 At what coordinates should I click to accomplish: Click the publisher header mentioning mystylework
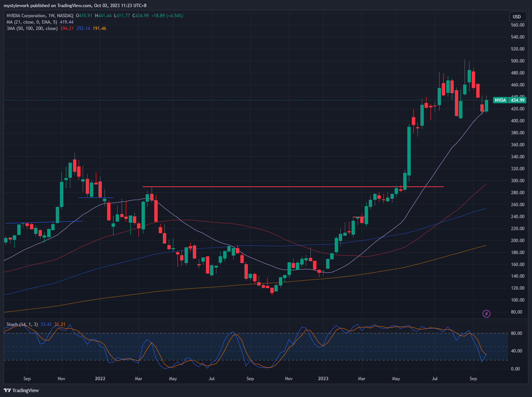pos(76,6)
